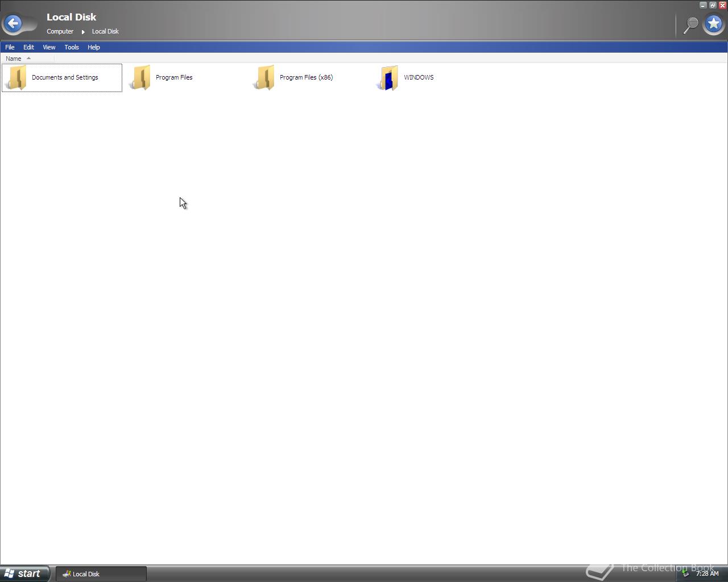728x582 pixels.
Task: Restore down the Local Disk window
Action: [x=713, y=5]
